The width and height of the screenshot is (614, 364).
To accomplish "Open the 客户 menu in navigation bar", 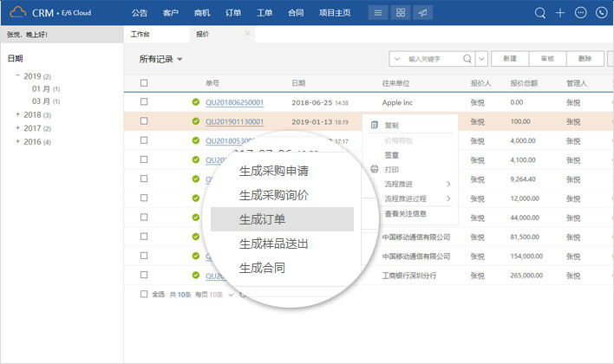I will (169, 13).
